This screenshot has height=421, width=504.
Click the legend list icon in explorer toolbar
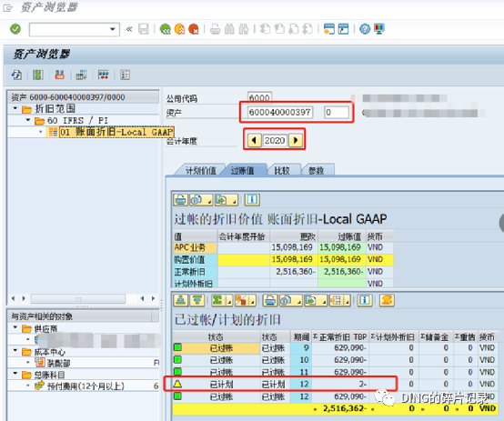tap(125, 75)
